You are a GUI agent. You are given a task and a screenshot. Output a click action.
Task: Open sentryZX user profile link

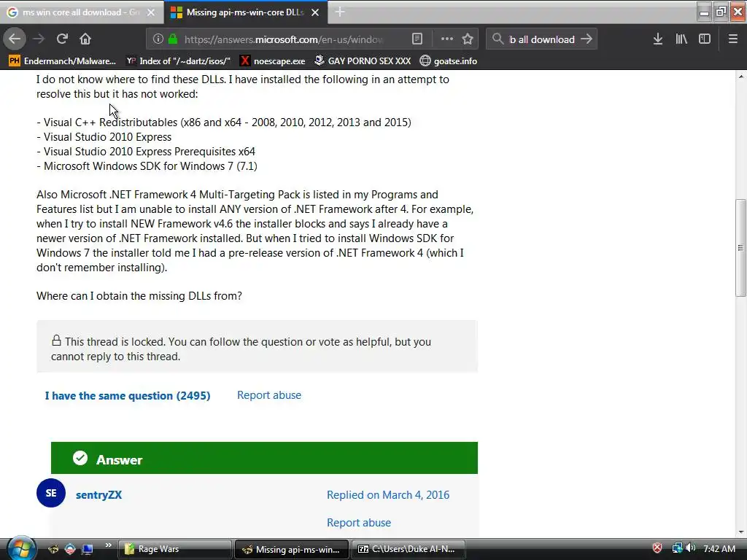(x=98, y=495)
